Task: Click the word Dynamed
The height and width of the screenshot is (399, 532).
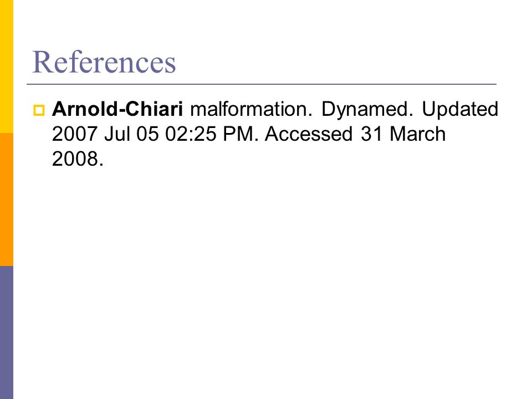Action: point(367,110)
